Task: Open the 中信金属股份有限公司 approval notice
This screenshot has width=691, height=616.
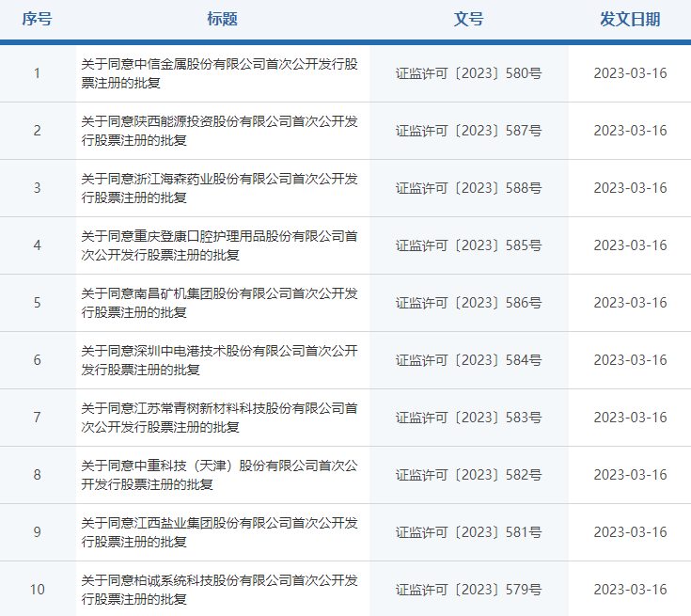Action: [x=219, y=73]
